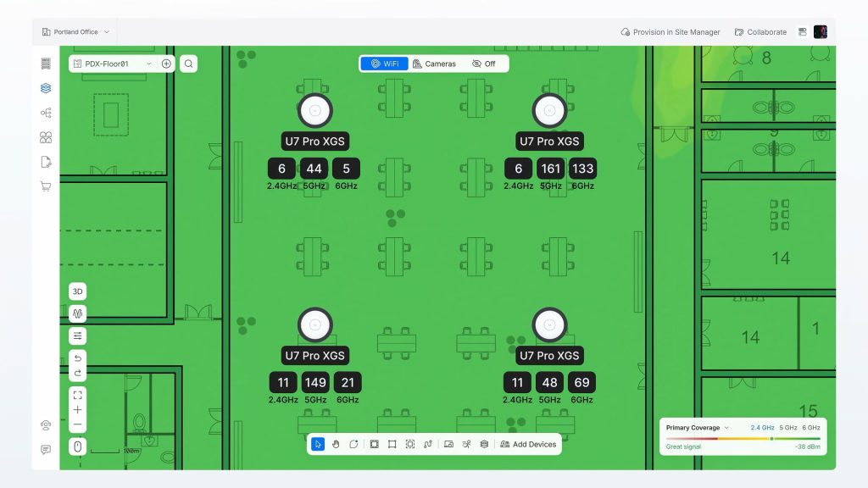Click the 5GHz channel 44 badge
The image size is (868, 488).
314,169
